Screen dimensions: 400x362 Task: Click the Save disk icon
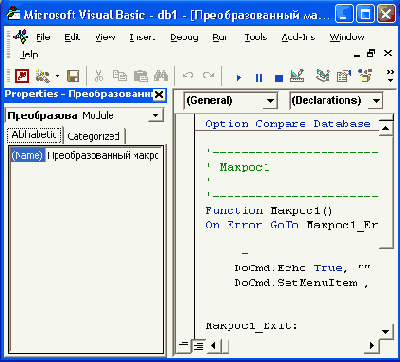pos(73,76)
